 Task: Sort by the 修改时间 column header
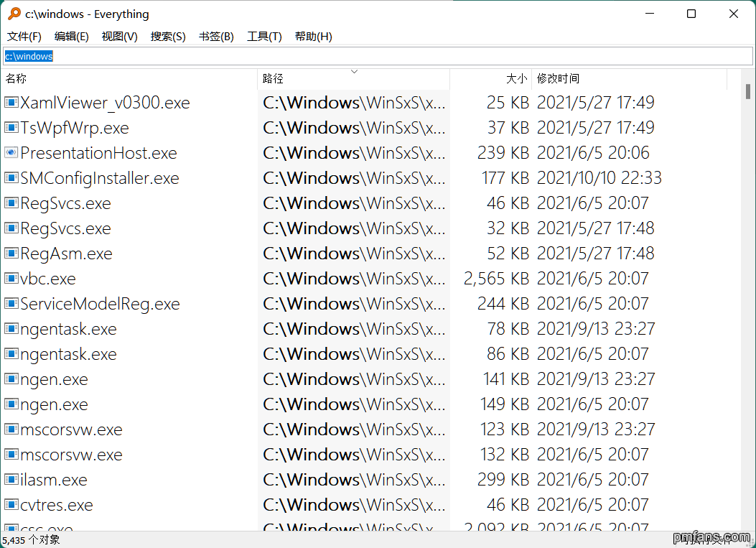[629, 78]
